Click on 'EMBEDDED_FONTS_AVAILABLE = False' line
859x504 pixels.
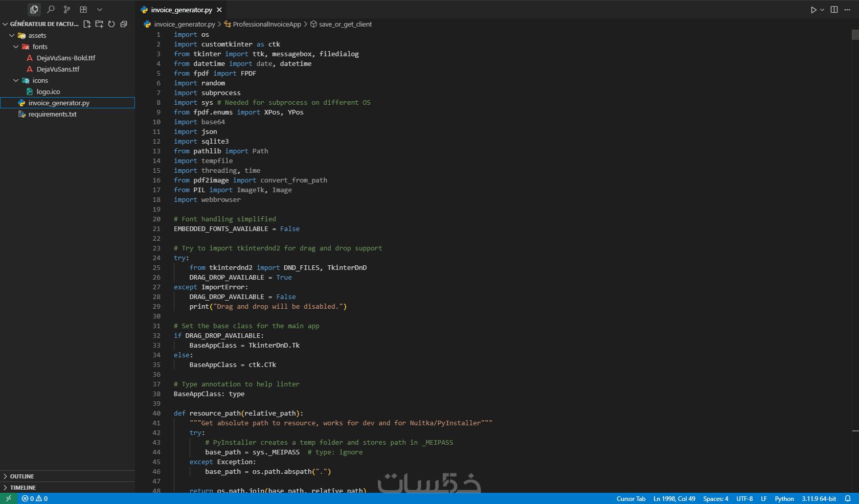click(x=237, y=229)
